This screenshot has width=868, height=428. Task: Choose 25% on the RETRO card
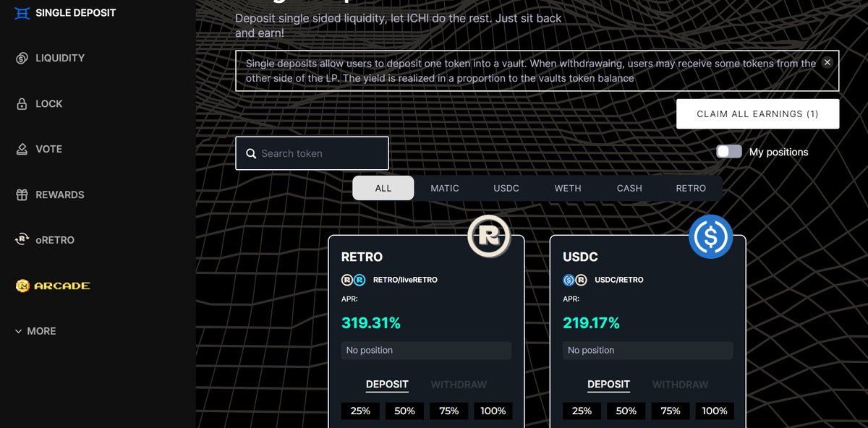pos(360,411)
